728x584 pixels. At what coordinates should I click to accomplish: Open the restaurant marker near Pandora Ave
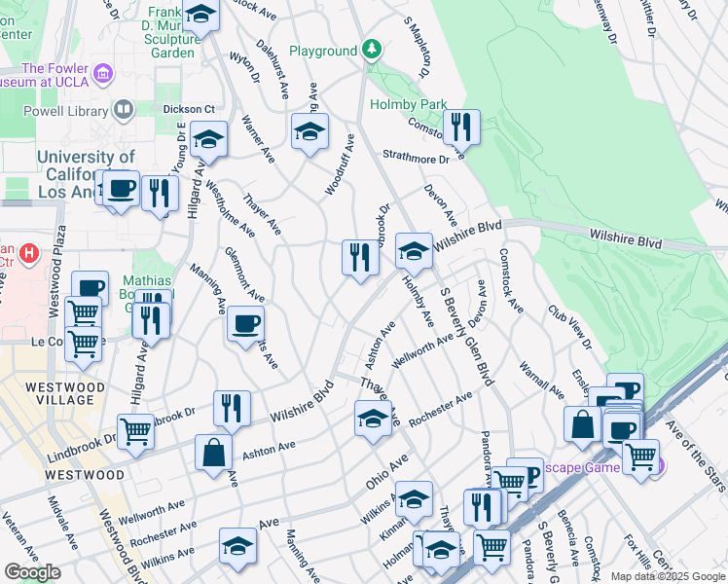click(483, 507)
